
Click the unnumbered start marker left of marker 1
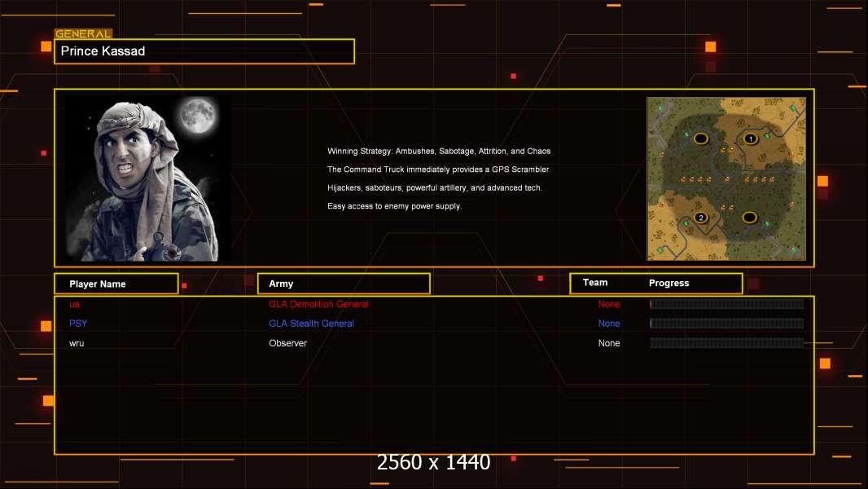pyautogui.click(x=701, y=139)
